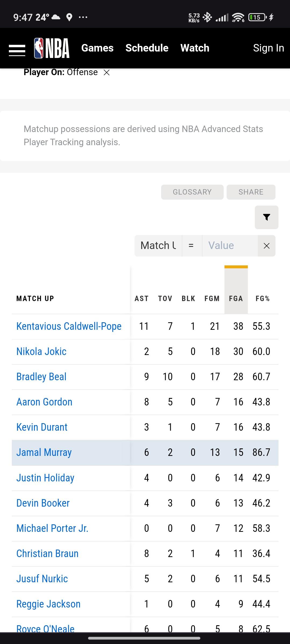
Task: Open Nikola Jokic player link
Action: [x=41, y=352]
